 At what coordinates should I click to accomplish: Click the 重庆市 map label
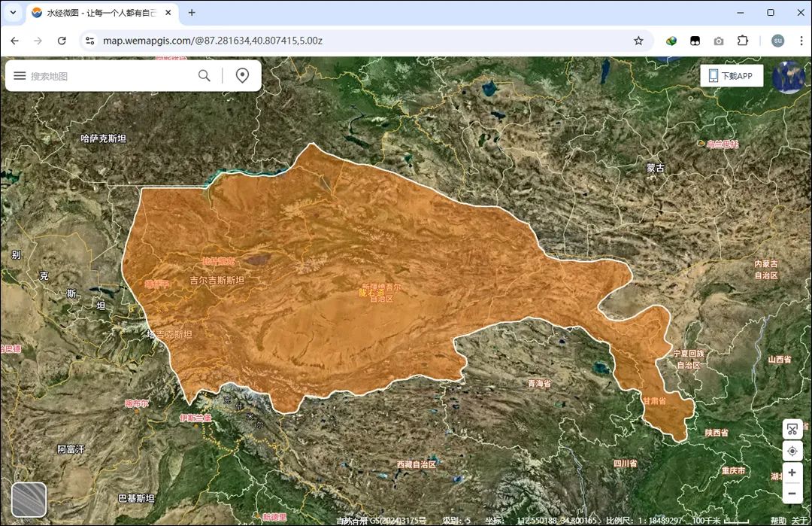pyautogui.click(x=733, y=470)
